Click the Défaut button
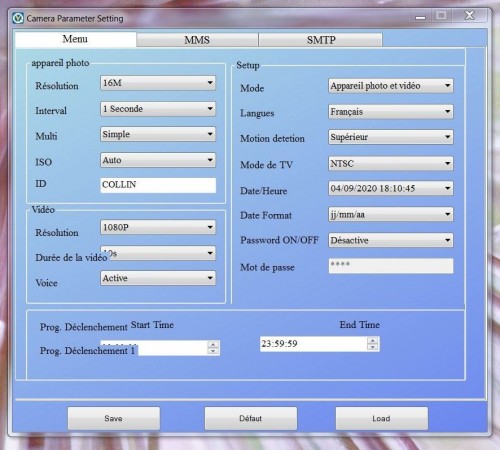Viewport: 500px width, 450px height. (251, 418)
